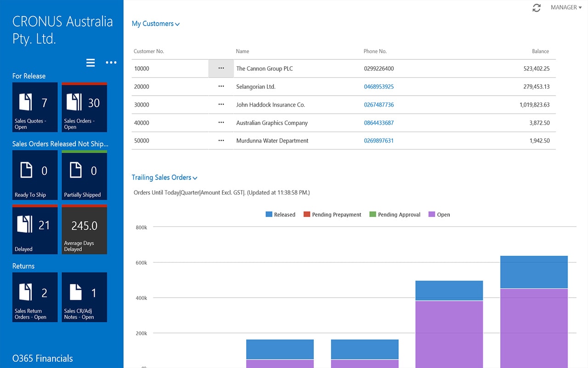This screenshot has width=588, height=368.
Task: Select customer number 20000 cell
Action: 141,87
